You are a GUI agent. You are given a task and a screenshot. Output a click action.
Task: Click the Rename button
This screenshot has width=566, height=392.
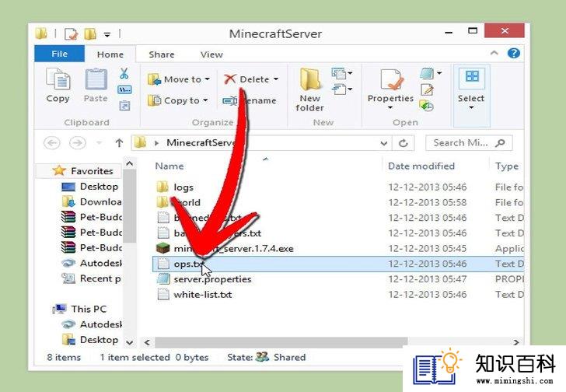coord(249,100)
